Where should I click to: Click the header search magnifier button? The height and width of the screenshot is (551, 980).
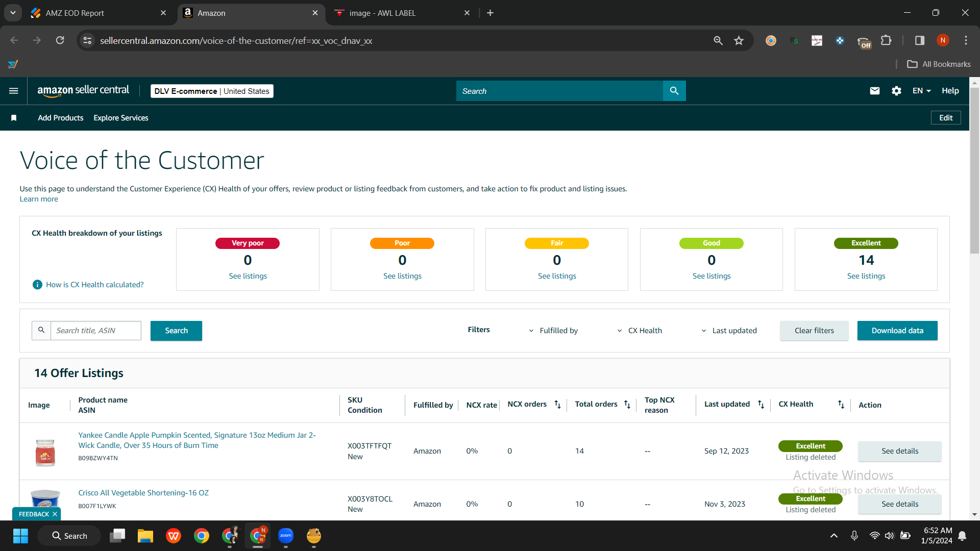point(674,91)
